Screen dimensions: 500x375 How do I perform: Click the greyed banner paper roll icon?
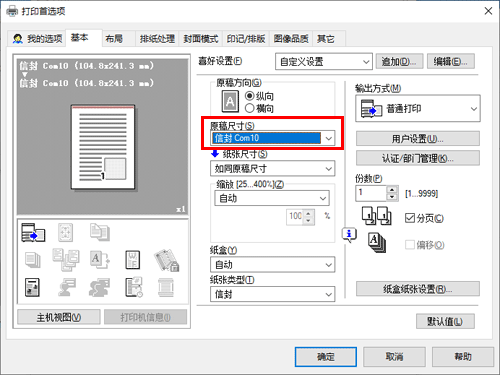pyautogui.click(x=166, y=287)
